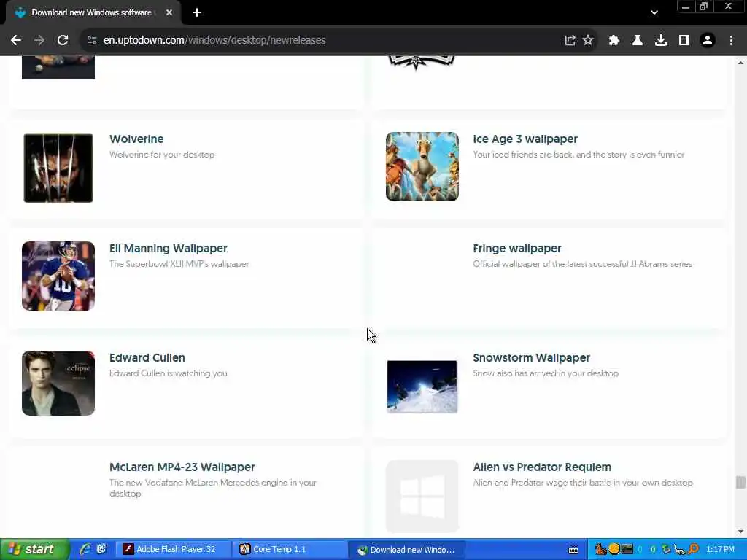Image resolution: width=747 pixels, height=560 pixels.
Task: Click the Alien vs Predator placeholder icon
Action: tap(422, 496)
